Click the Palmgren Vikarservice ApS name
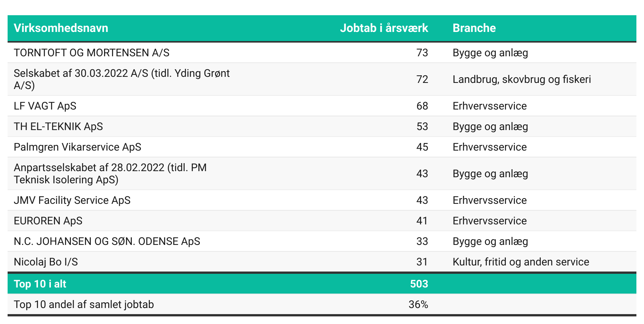Screen dimensions: 644x324 click(77, 147)
